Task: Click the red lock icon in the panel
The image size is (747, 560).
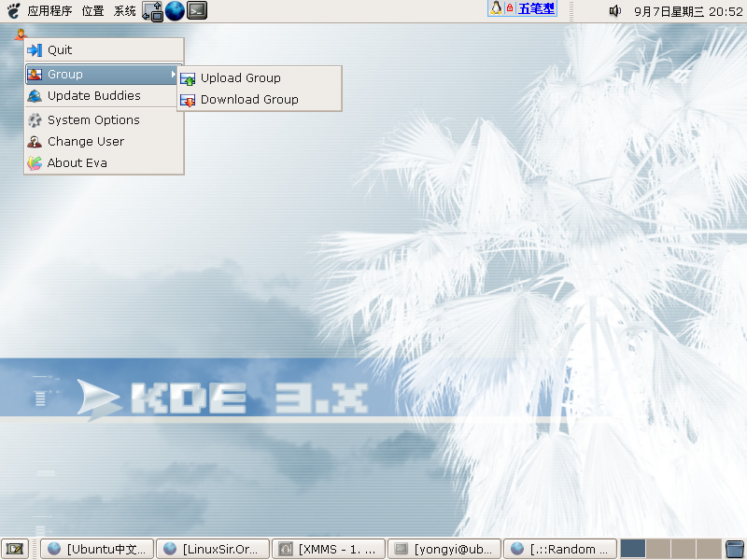Action: pos(510,8)
